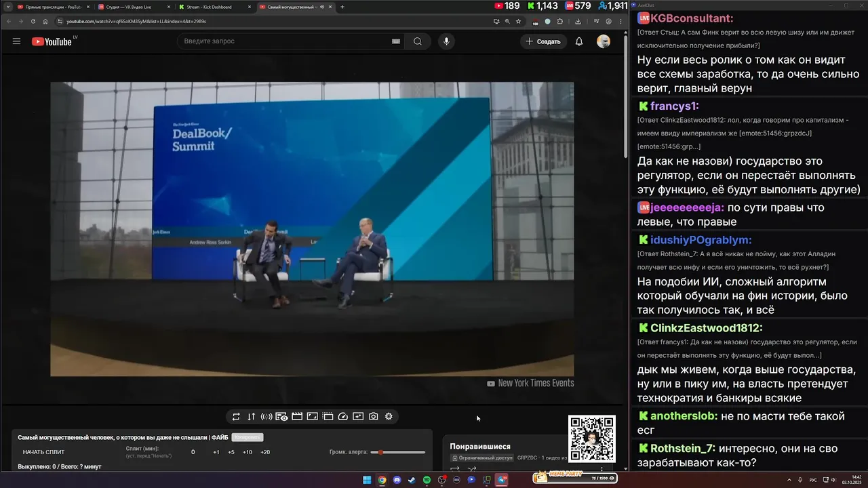Start voice search with the microphone icon
The image size is (868, 488).
(446, 41)
